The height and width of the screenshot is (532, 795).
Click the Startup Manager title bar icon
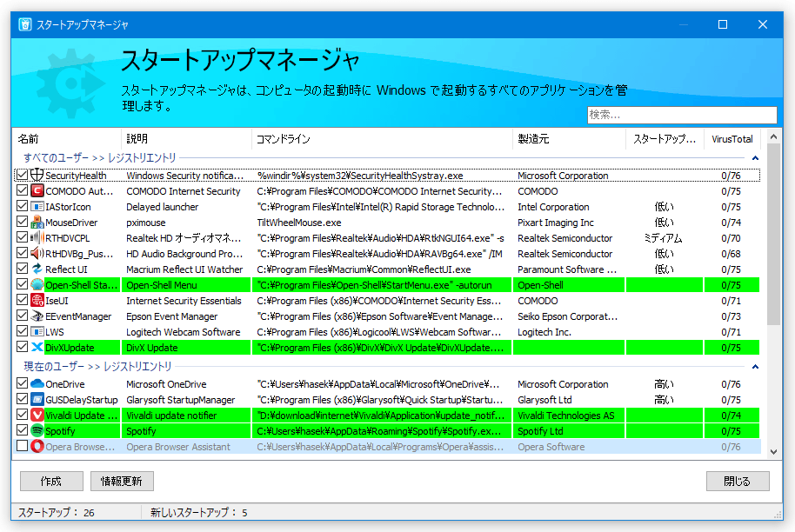point(25,24)
